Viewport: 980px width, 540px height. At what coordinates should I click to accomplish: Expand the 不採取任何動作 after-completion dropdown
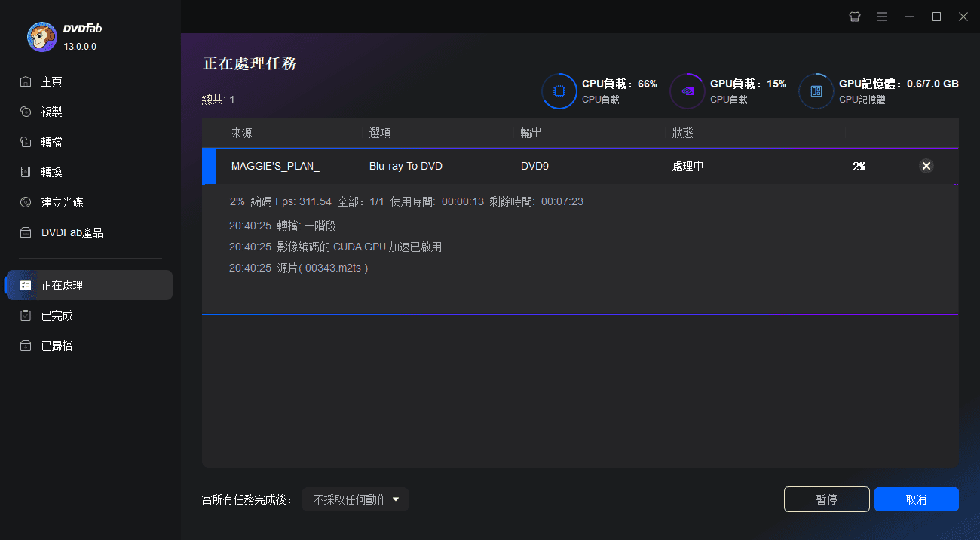[x=355, y=499]
